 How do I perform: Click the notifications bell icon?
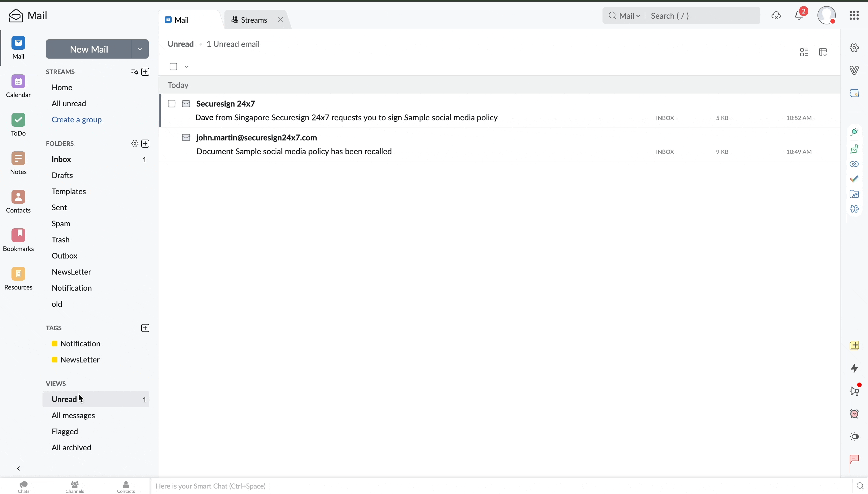click(799, 16)
